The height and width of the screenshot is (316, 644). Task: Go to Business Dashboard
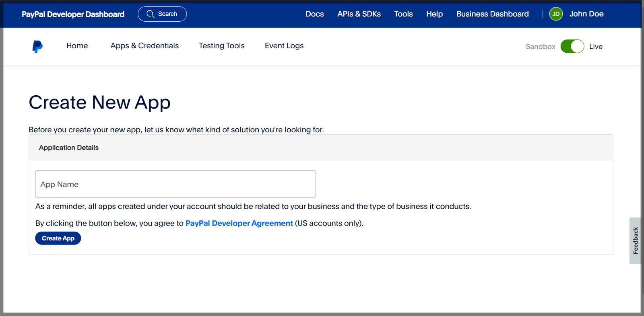click(x=492, y=14)
